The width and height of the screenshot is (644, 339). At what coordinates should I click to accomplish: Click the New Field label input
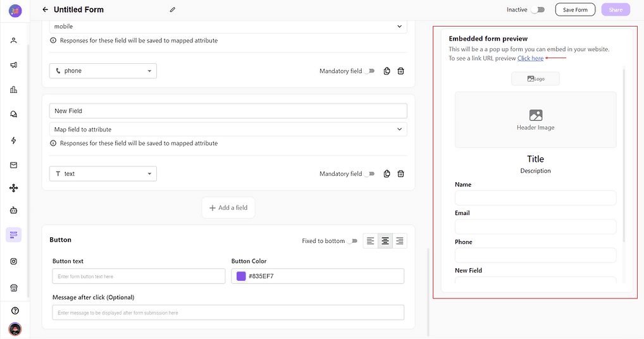[x=228, y=111]
